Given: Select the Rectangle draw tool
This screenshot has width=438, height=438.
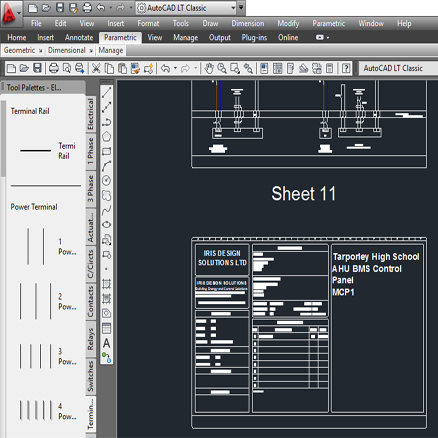Looking at the screenshot, I should (106, 151).
